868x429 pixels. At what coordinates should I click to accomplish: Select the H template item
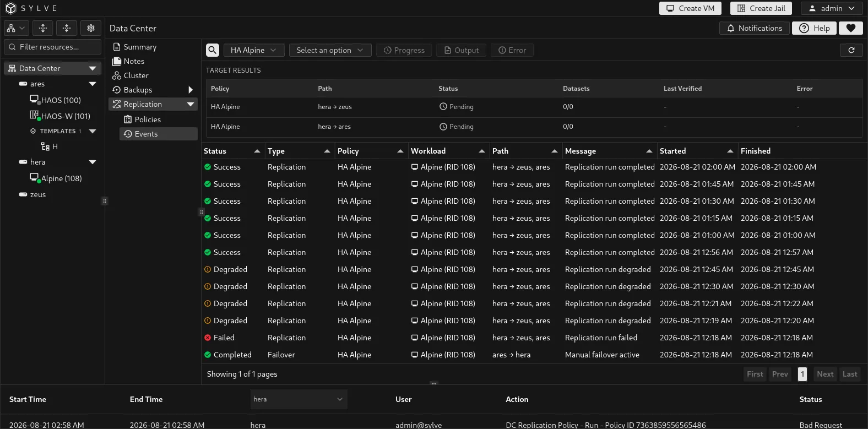(50, 146)
